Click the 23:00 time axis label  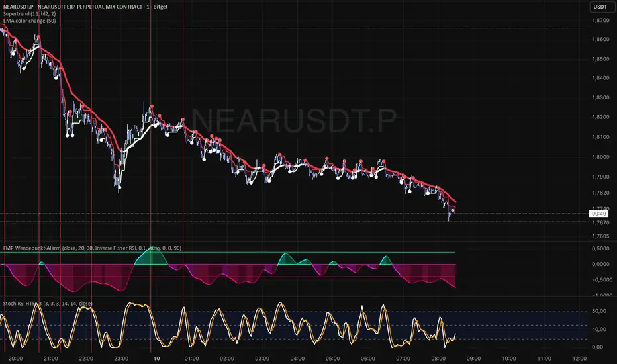(x=121, y=359)
